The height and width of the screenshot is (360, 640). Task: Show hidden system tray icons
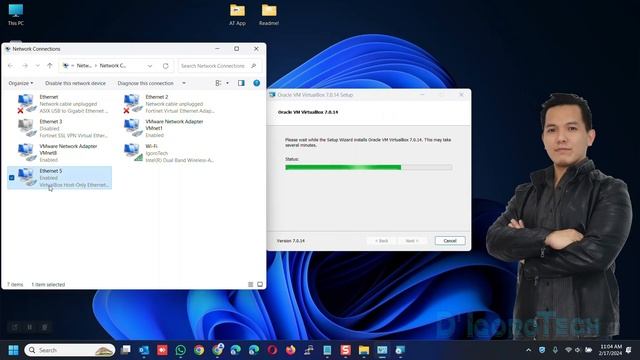tap(529, 350)
